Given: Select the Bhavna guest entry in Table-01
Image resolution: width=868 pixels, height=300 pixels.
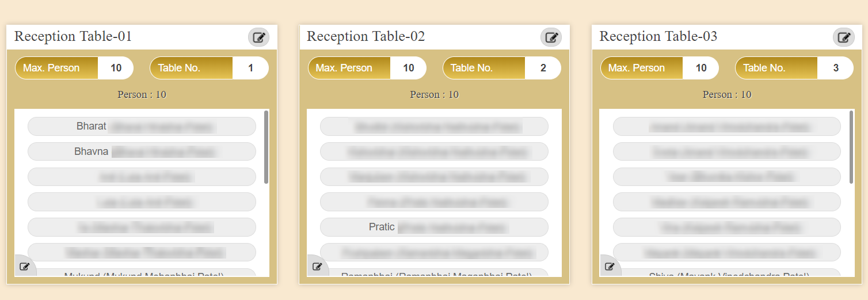Looking at the screenshot, I should pyautogui.click(x=142, y=152).
